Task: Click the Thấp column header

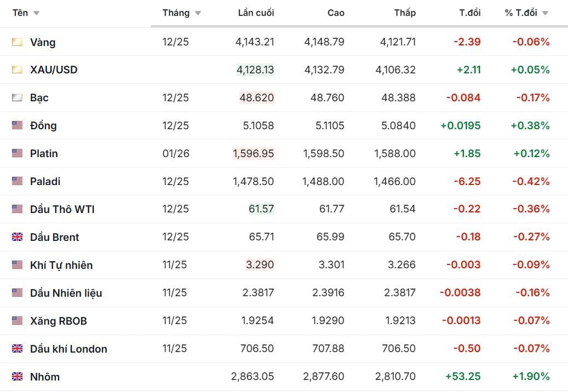Action: [405, 13]
